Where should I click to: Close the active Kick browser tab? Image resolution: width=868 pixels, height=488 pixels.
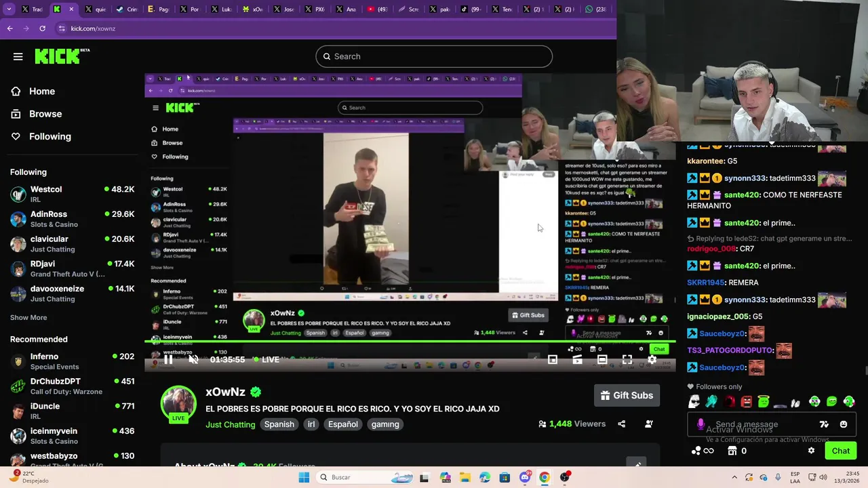[71, 9]
